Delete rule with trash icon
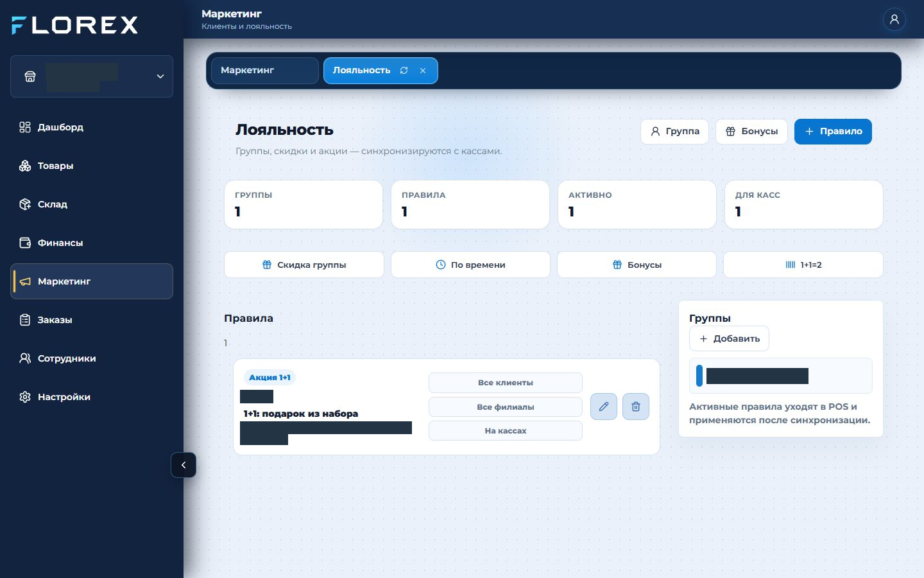 point(636,407)
